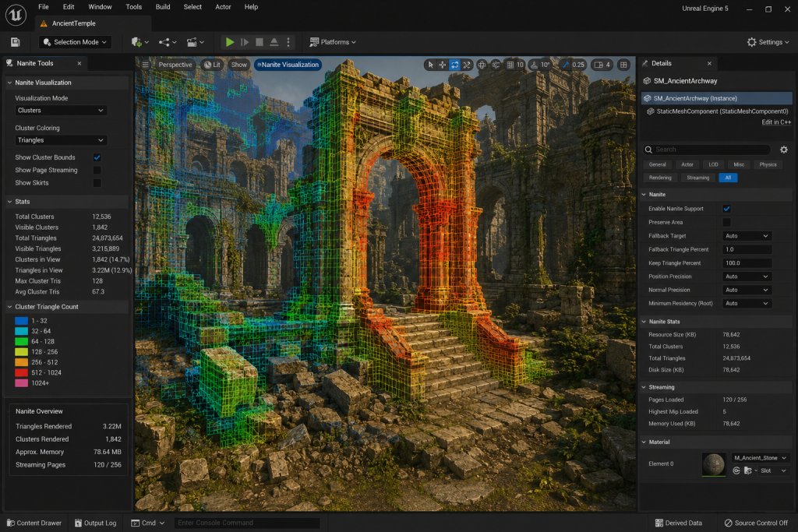The image size is (798, 532).
Task: Click the use-selected-asset icon under M_Ancient_Stone
Action: (x=736, y=470)
